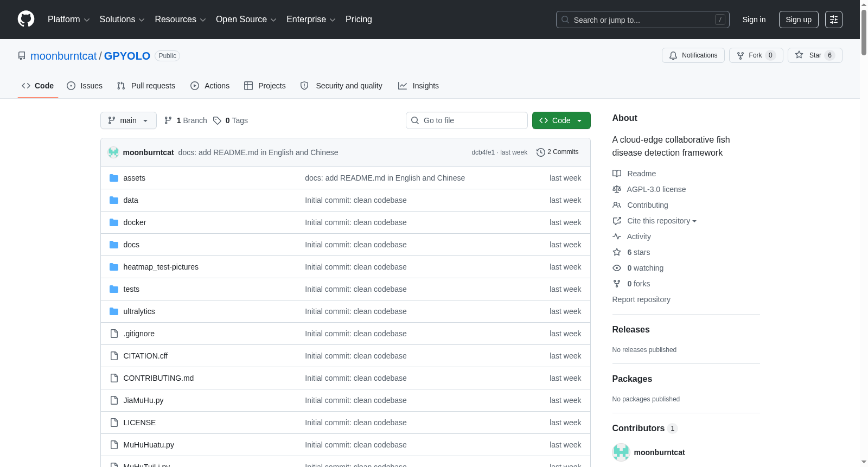Click the Notifications bell button
This screenshot has width=868, height=467.
tap(693, 55)
